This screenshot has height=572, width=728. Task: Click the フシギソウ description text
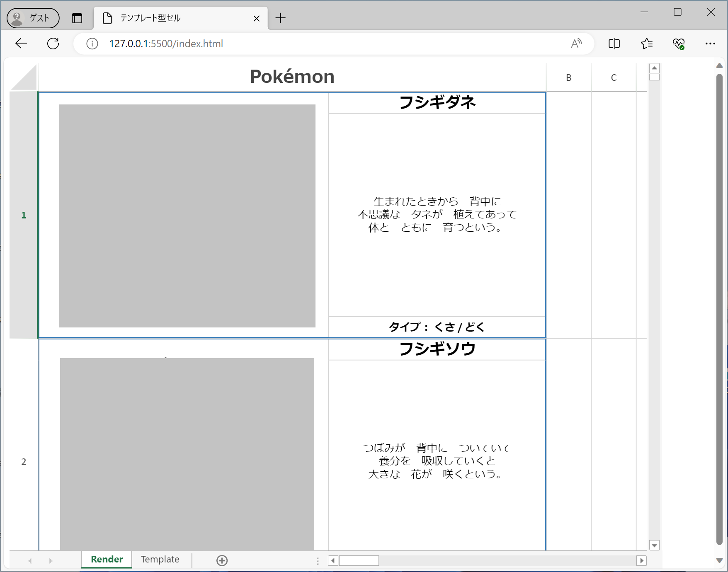437,461
